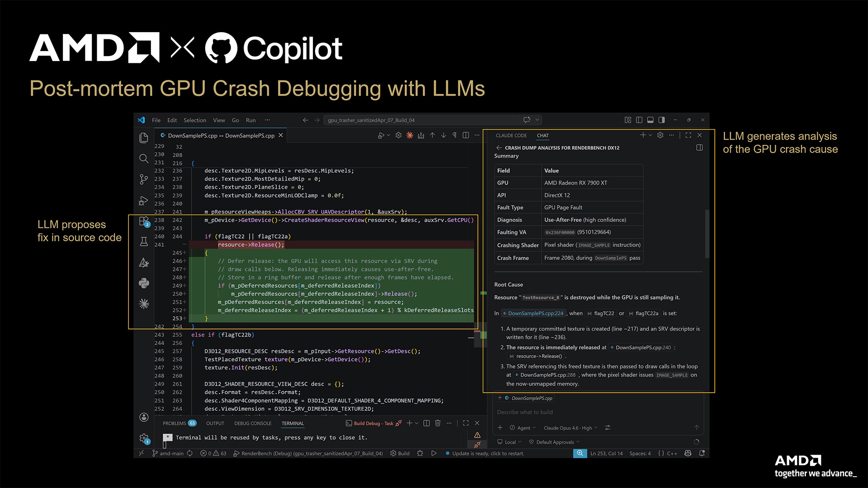Open the Run menu
Screen dimensions: 868x488
(x=250, y=120)
